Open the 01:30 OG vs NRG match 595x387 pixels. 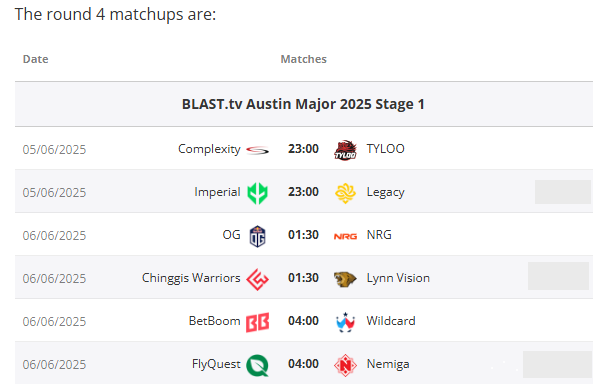[303, 235]
